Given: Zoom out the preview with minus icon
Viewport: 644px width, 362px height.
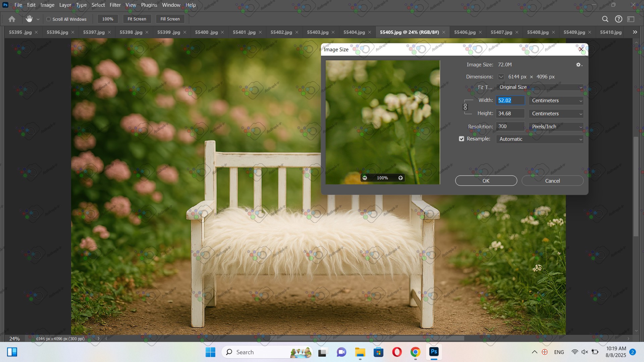Looking at the screenshot, I should [365, 178].
